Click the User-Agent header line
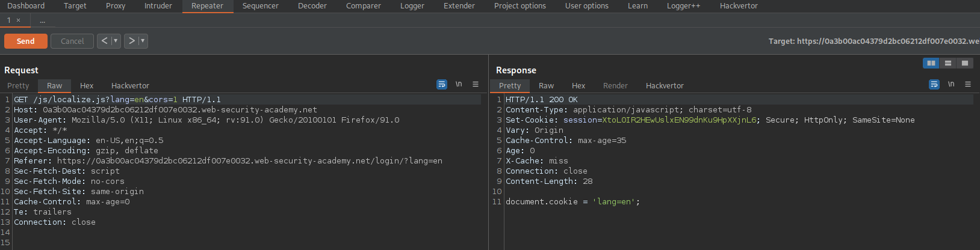This screenshot has width=980, height=250. [x=206, y=120]
